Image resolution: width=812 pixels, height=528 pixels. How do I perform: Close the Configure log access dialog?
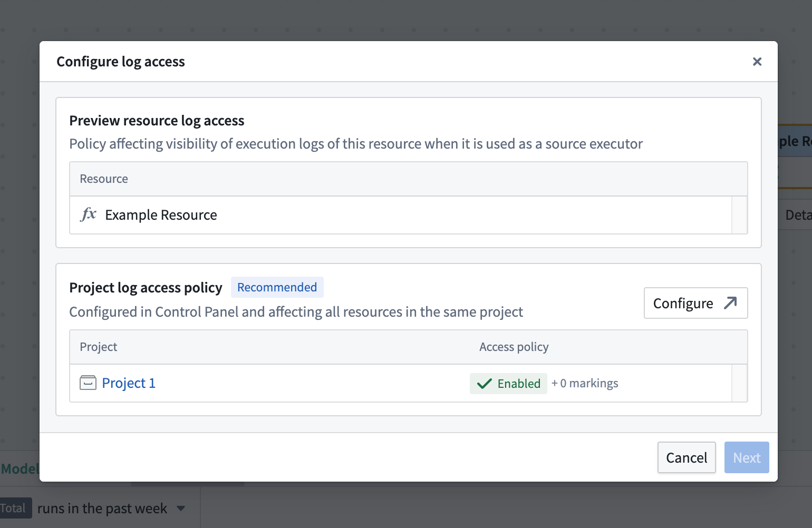pyautogui.click(x=757, y=62)
